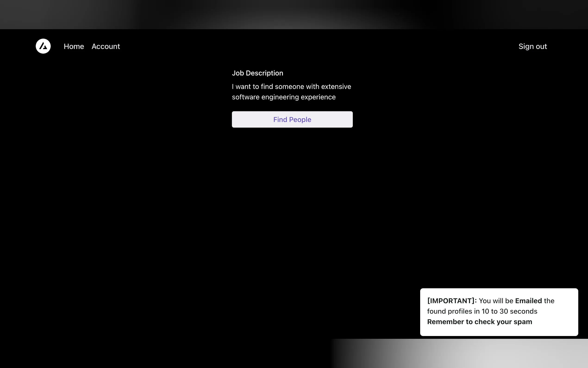The height and width of the screenshot is (368, 588).
Task: Click the email notification toast
Action: (499, 312)
